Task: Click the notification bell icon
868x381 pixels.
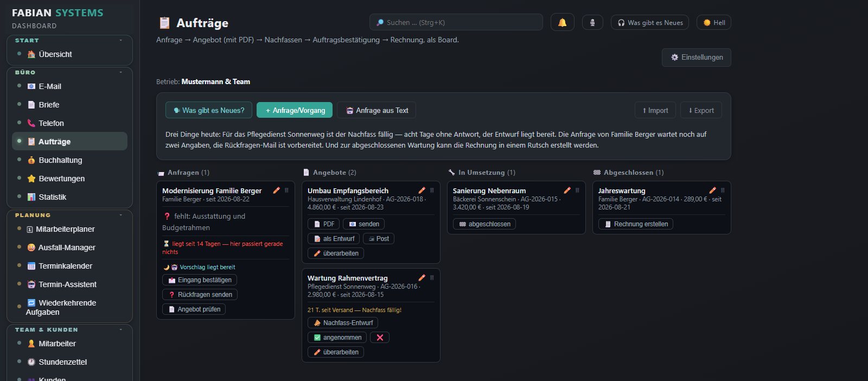Action: (563, 22)
